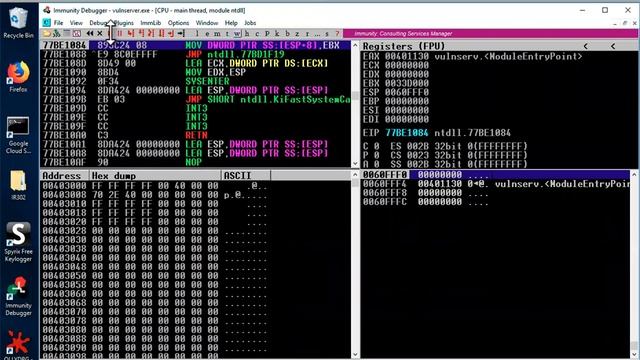Image resolution: width=640 pixels, height=360 pixels.
Task: Click the EBX register value 0033D000
Action: (407, 83)
